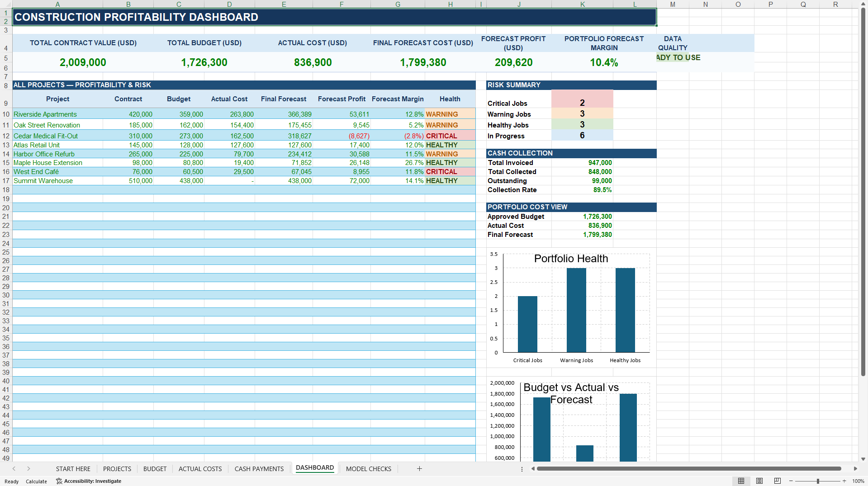Open the ACTUAL COSTS sheet tab
868x486 pixels.
(200, 469)
